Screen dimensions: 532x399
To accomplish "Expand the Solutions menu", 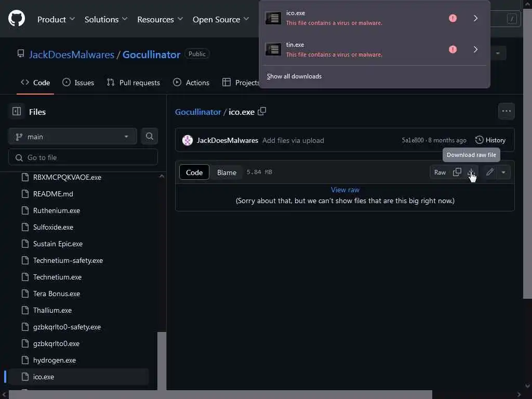I will pyautogui.click(x=106, y=19).
